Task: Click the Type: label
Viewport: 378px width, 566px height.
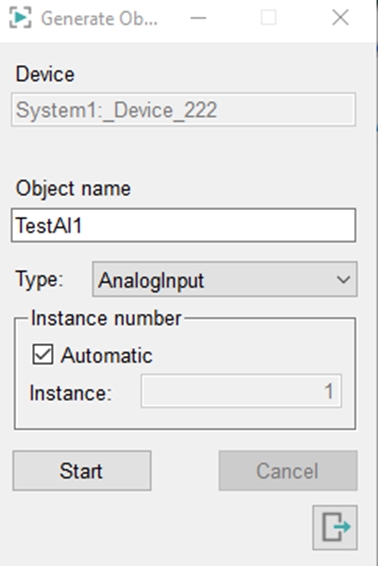Action: 39,279
